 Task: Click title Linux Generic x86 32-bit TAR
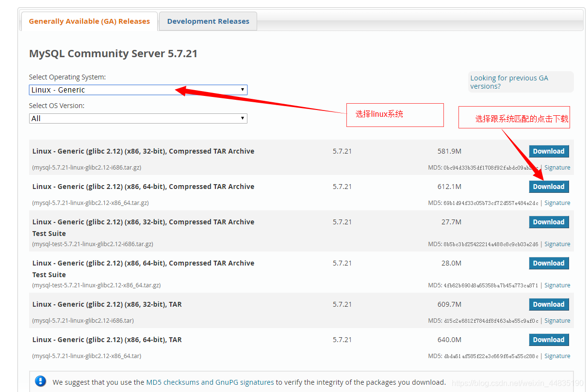[107, 304]
